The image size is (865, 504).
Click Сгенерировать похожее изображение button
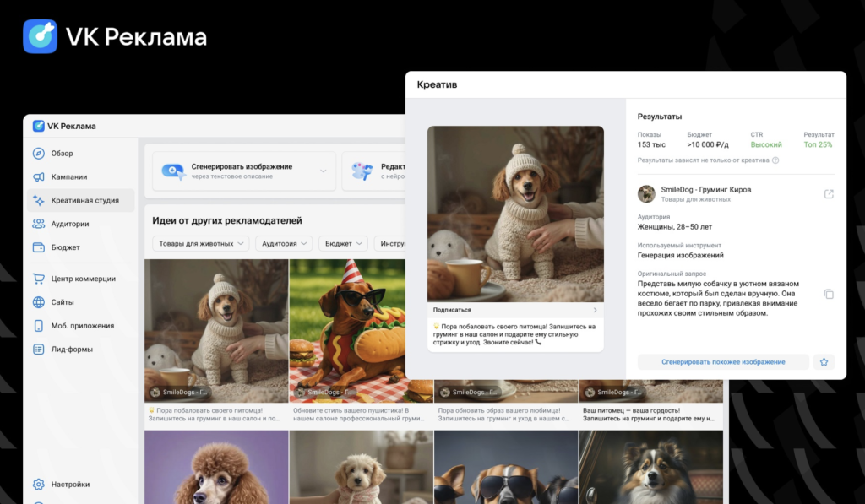723,361
